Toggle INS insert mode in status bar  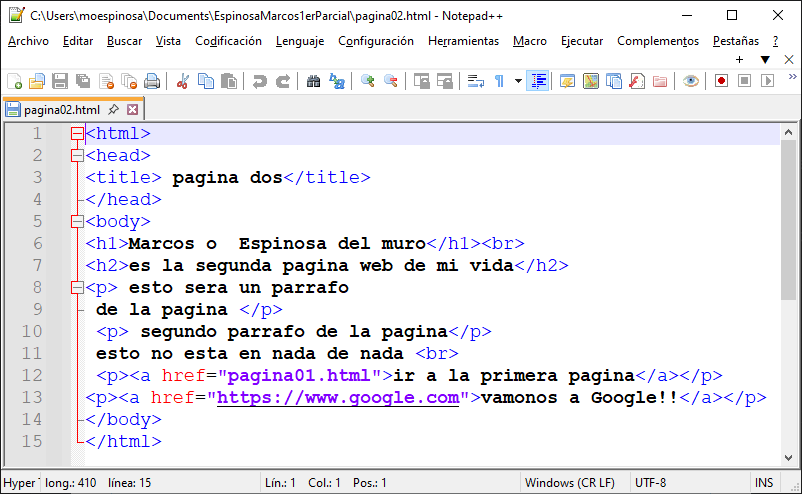point(764,483)
